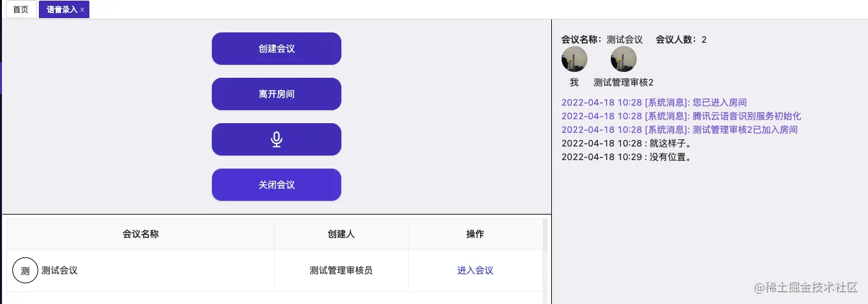This screenshot has height=304, width=868.
Task: Close the 语音录入 tab with the x
Action: (82, 10)
